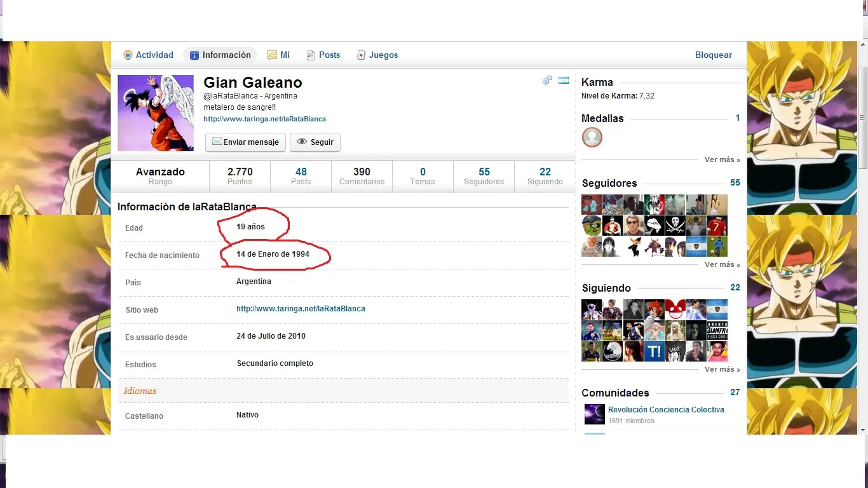Click the Argentina flag icon beside the name
This screenshot has height=488, width=868.
(x=563, y=81)
